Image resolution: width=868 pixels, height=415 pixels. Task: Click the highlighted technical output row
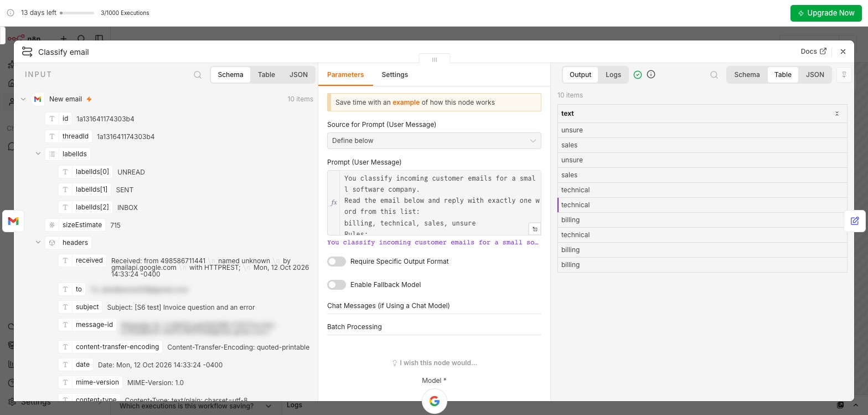(x=702, y=205)
